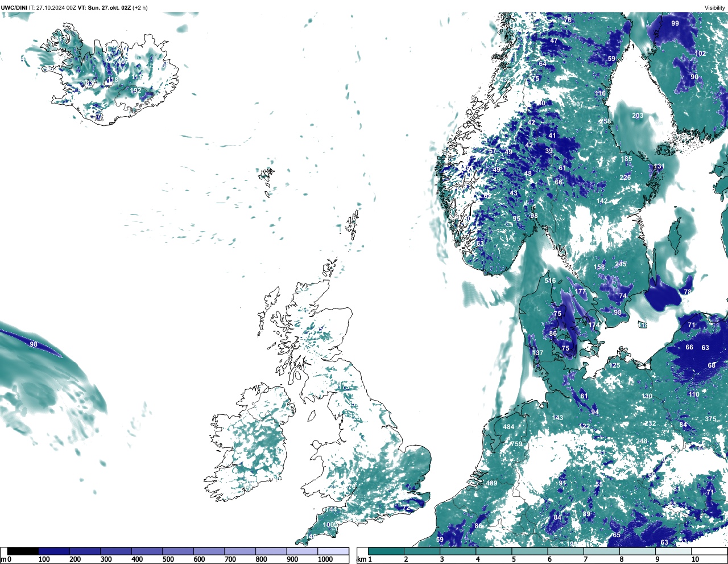The width and height of the screenshot is (728, 564).
Task: Click the 'UWC/DINI' model label in header
Action: tap(14, 8)
